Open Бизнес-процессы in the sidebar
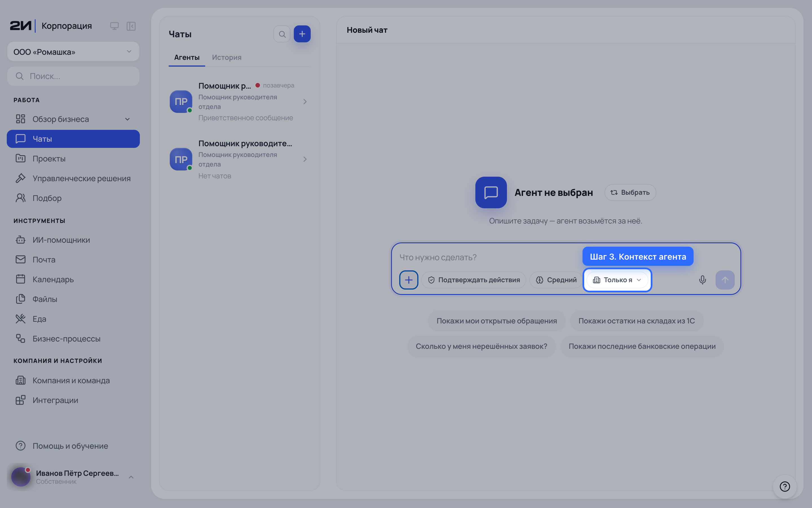 pyautogui.click(x=73, y=339)
